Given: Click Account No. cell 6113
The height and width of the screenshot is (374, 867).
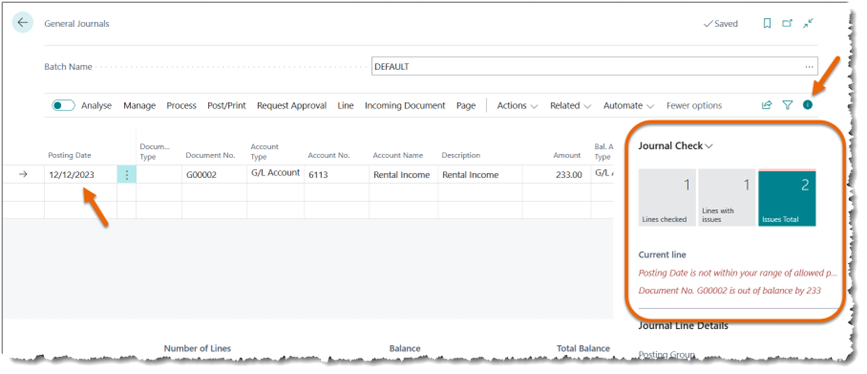Looking at the screenshot, I should [336, 175].
